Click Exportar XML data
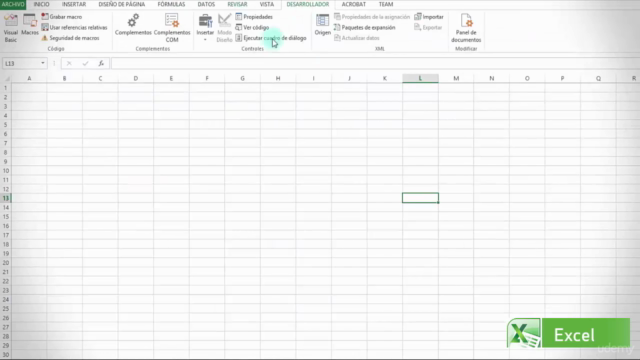Screen dimensions: 640x360 click(428, 27)
